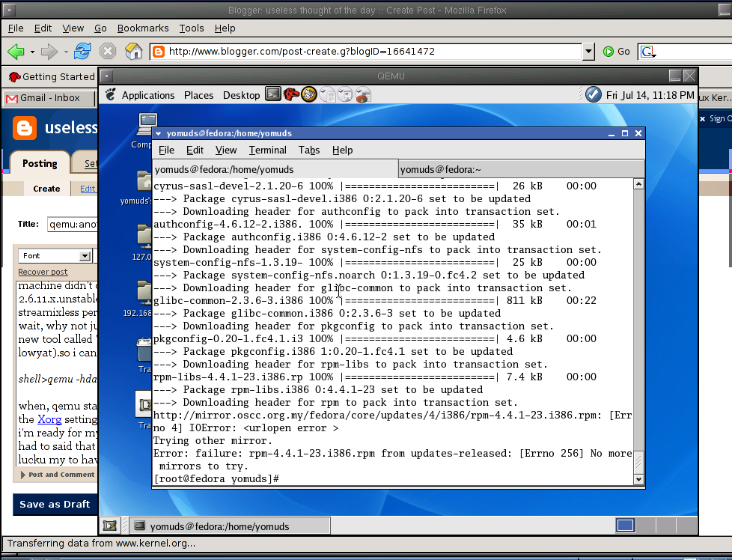This screenshot has height=560, width=732.
Task: Open the Back button history dropdown arrow
Action: pyautogui.click(x=32, y=52)
